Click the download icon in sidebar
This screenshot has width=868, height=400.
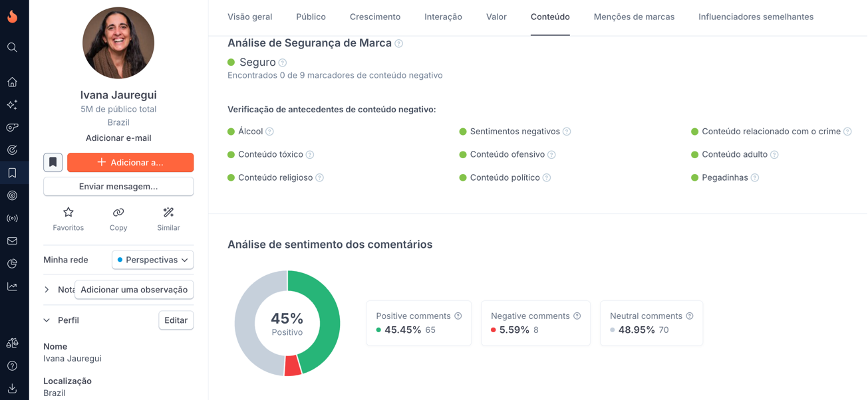[12, 389]
